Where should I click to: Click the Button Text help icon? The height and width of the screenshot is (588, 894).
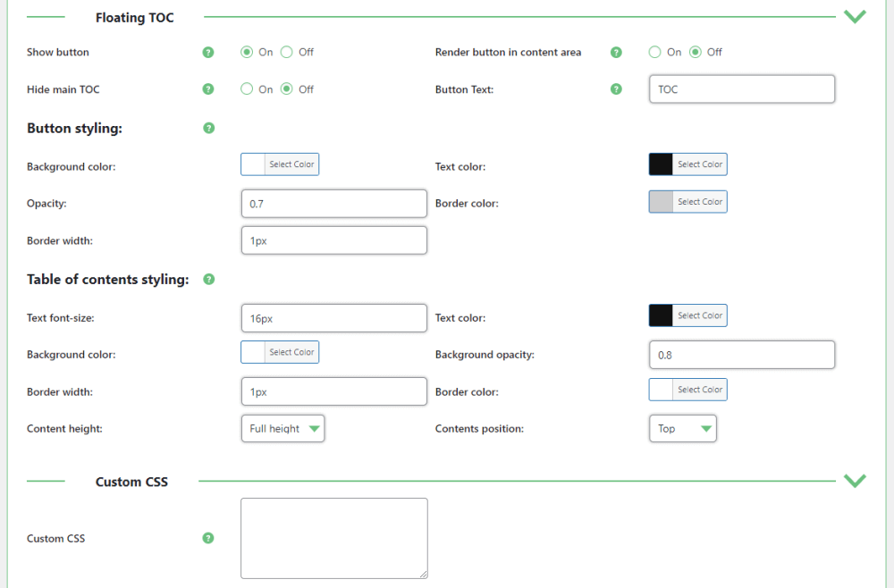click(616, 89)
